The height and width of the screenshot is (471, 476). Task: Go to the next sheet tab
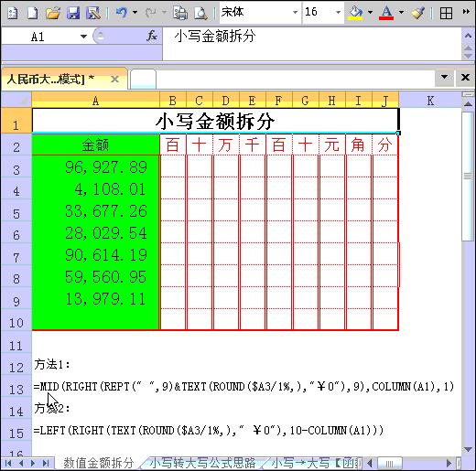coord(33,464)
